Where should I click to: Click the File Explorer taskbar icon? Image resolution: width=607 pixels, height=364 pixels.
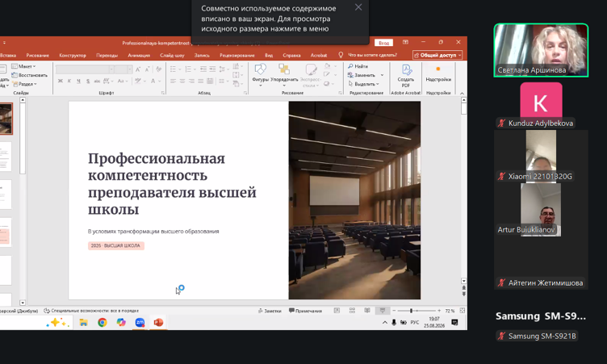pyautogui.click(x=84, y=322)
